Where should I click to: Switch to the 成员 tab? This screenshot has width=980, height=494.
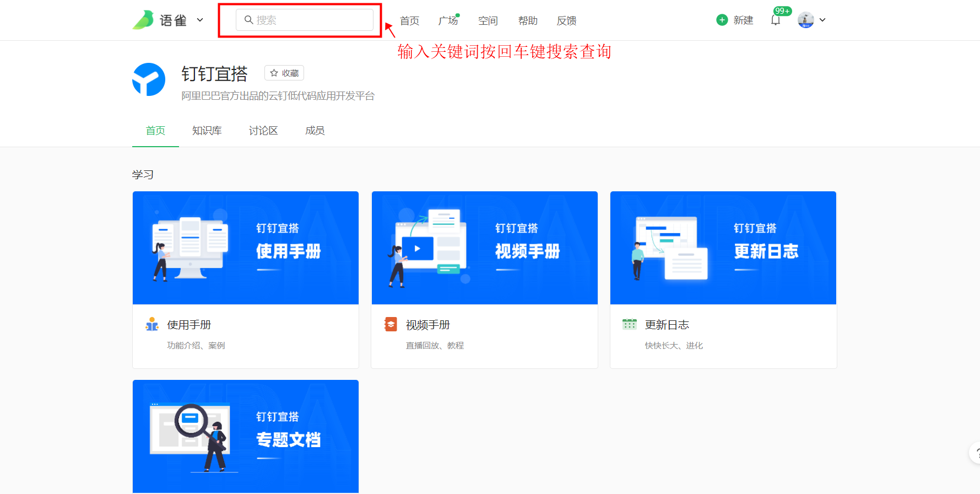tap(315, 131)
